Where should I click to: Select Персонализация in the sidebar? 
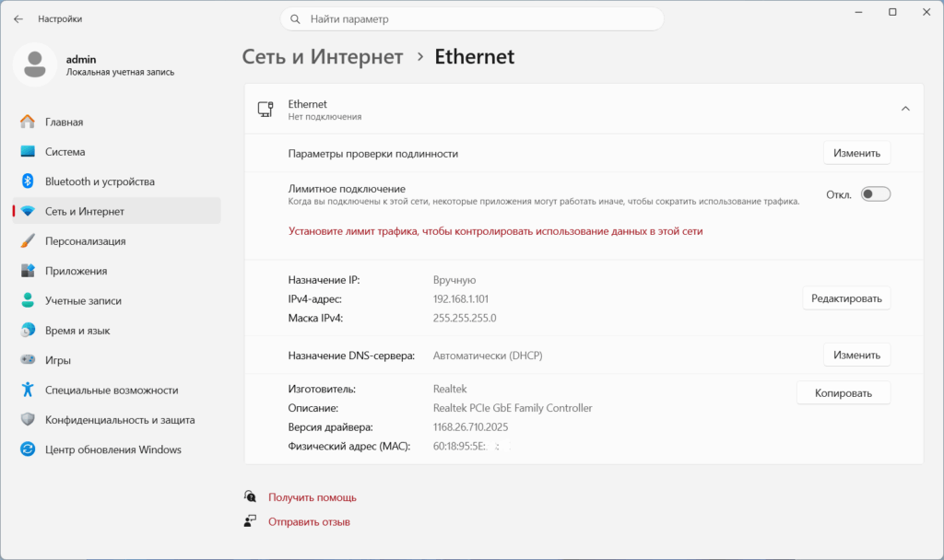117,241
